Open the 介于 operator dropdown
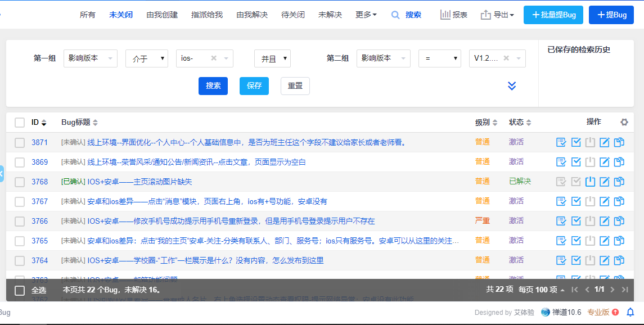Viewport: 644px width, 325px height. click(147, 58)
